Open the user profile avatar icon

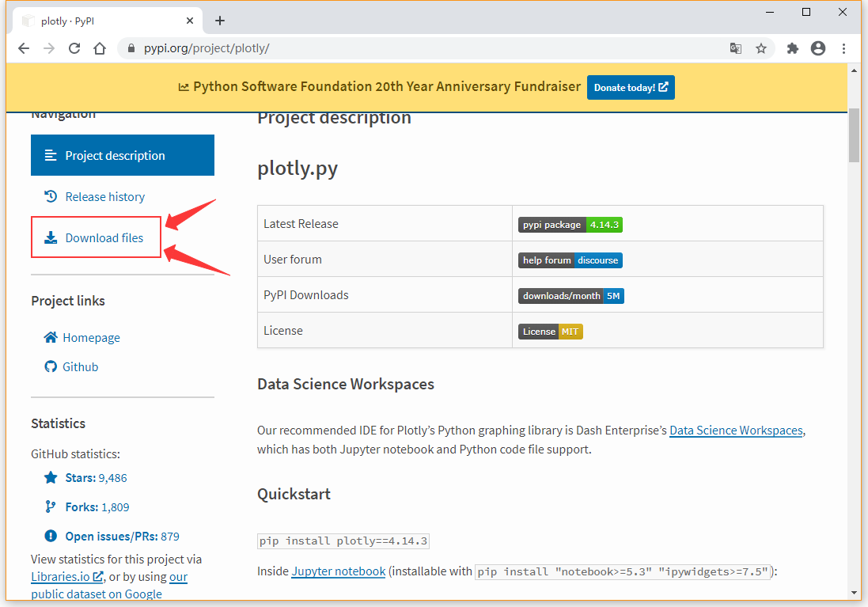[818, 48]
